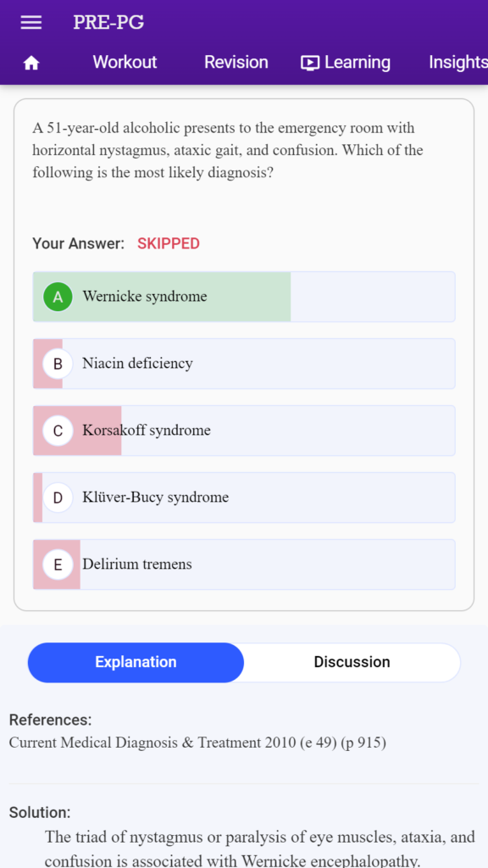
Task: Click the Learning tab label
Action: click(x=357, y=62)
